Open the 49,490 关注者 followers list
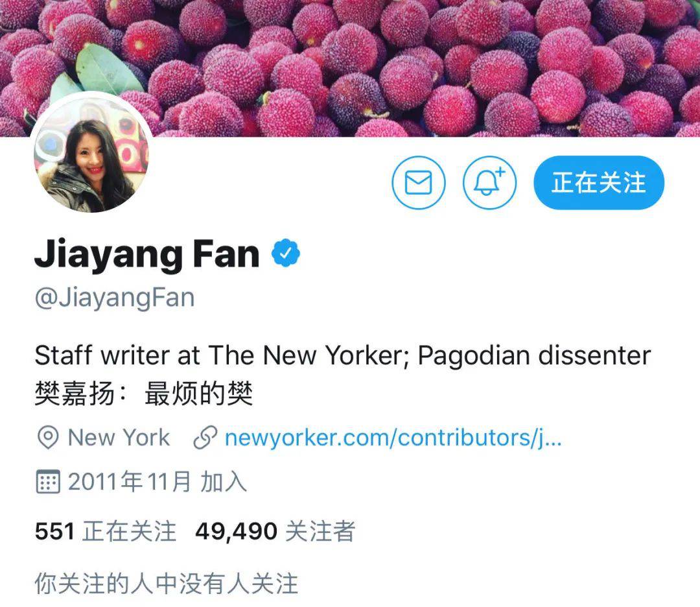 [275, 531]
